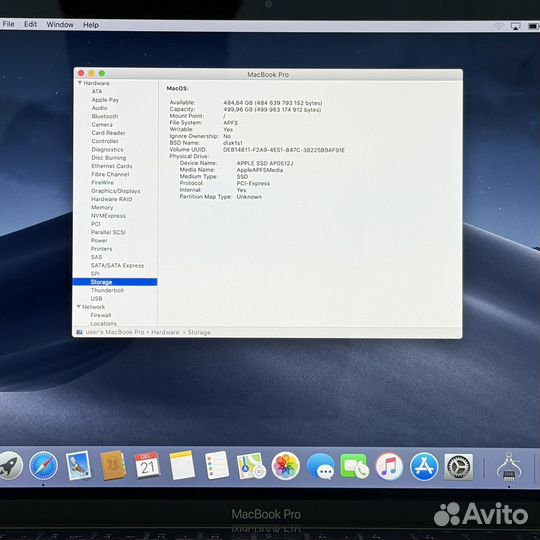Open the File menu
The width and height of the screenshot is (540, 540).
pyautogui.click(x=9, y=24)
